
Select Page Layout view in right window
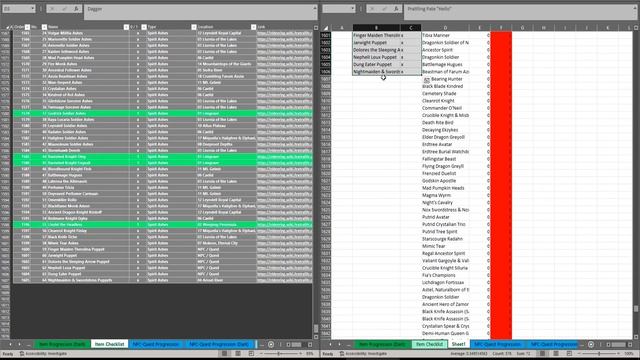pos(556,353)
